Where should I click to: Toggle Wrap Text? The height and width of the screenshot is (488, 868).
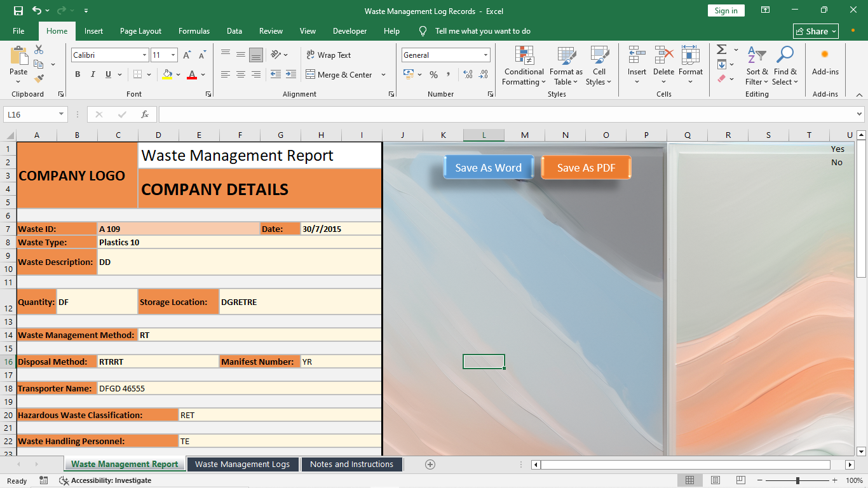coord(329,55)
